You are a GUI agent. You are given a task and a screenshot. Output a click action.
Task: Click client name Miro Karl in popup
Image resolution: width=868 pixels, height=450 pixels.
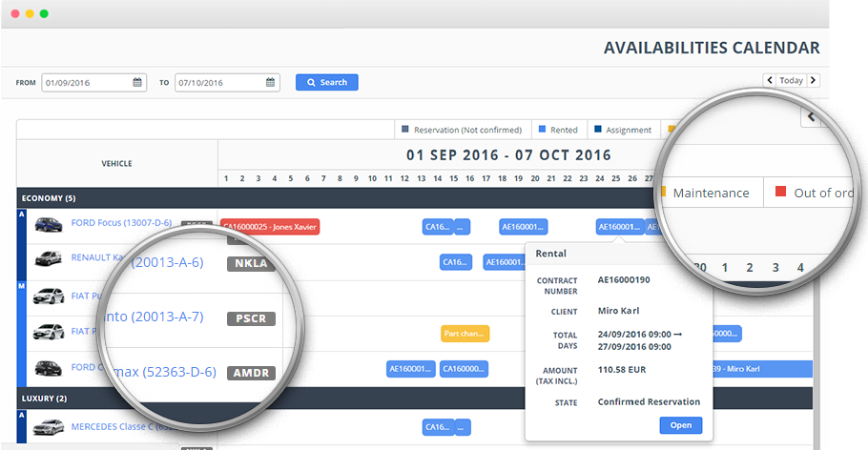(x=618, y=311)
